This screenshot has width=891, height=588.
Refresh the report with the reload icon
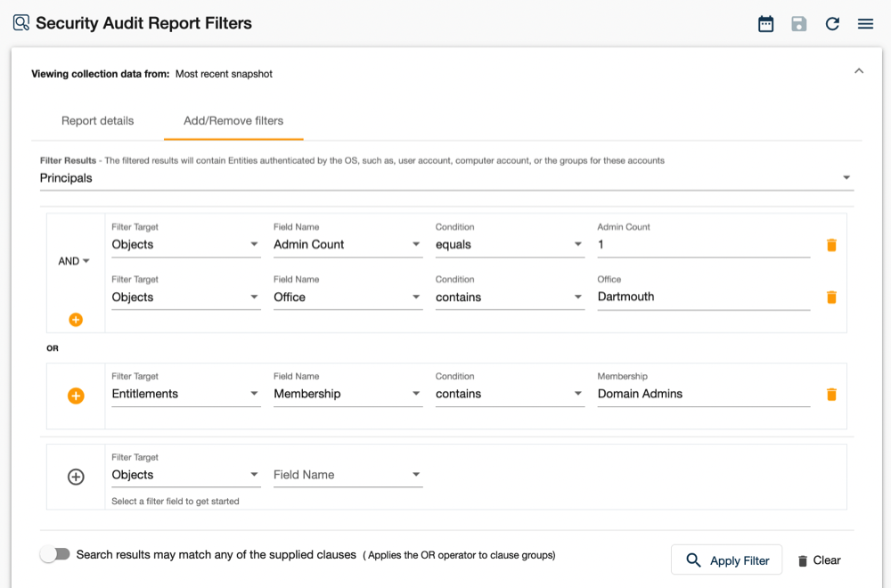tap(832, 24)
